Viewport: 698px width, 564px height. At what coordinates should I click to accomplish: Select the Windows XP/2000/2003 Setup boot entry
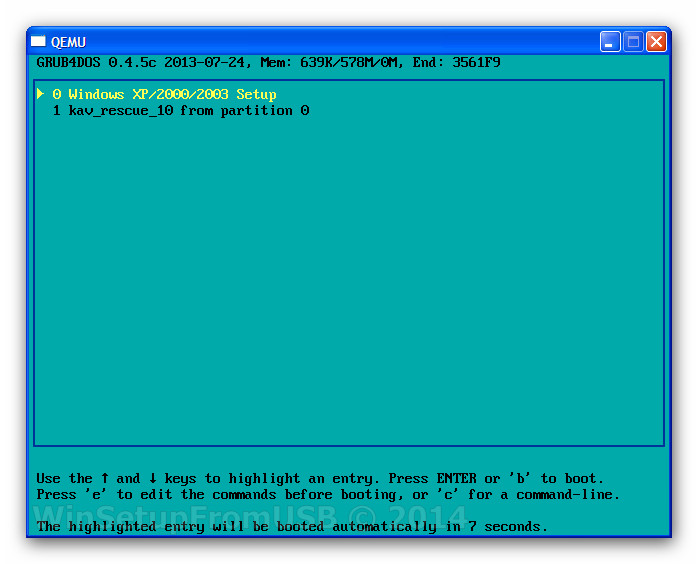(164, 94)
